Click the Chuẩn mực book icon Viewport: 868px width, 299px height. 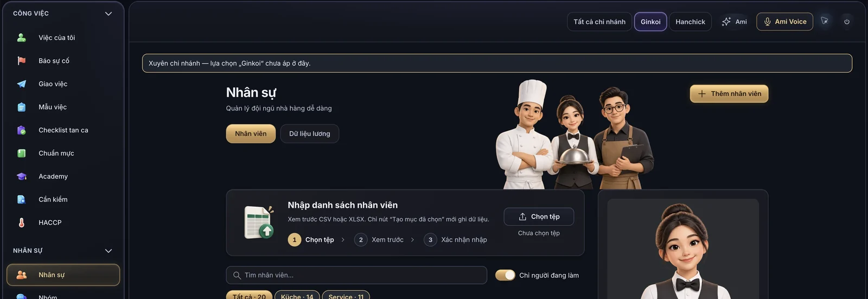[22, 154]
